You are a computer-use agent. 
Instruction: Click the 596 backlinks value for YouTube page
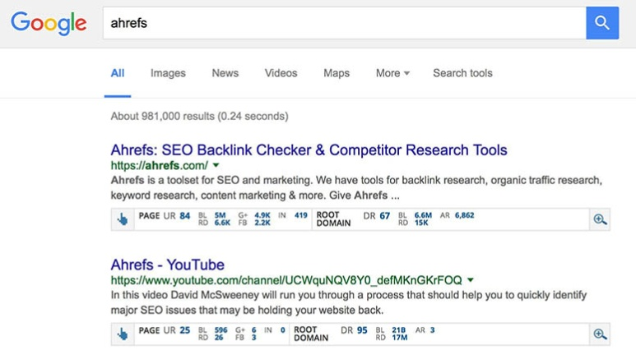point(221,330)
